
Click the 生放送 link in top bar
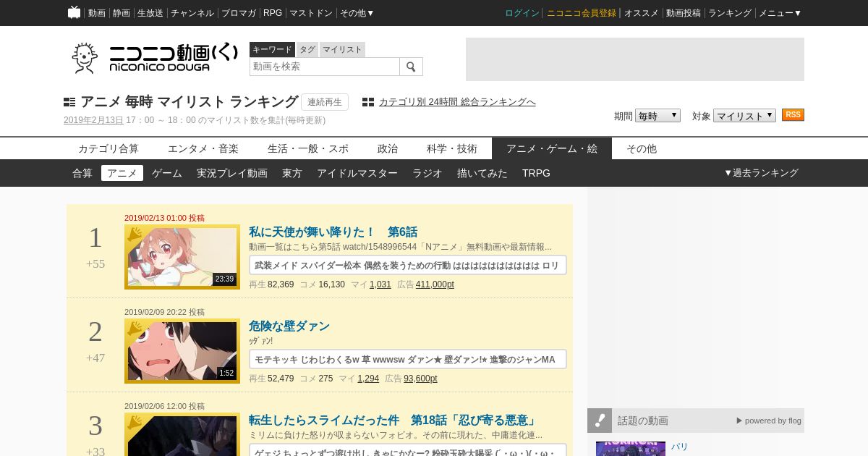150,13
